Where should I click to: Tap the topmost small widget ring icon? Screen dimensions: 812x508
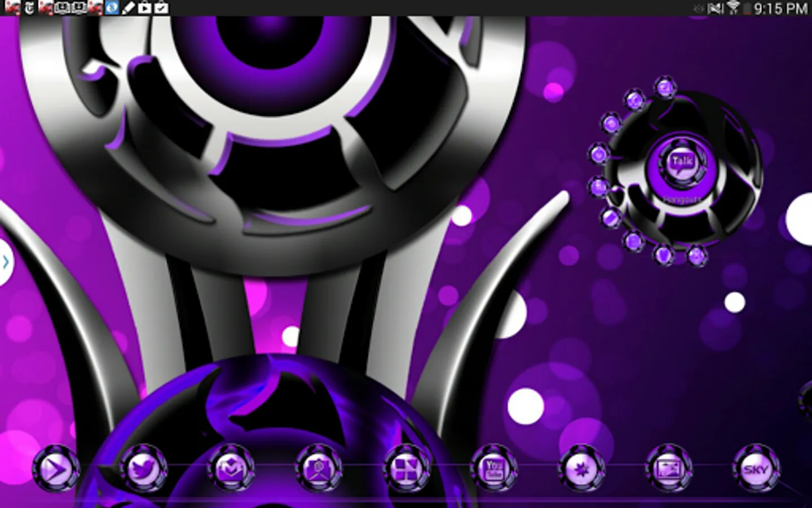(665, 87)
